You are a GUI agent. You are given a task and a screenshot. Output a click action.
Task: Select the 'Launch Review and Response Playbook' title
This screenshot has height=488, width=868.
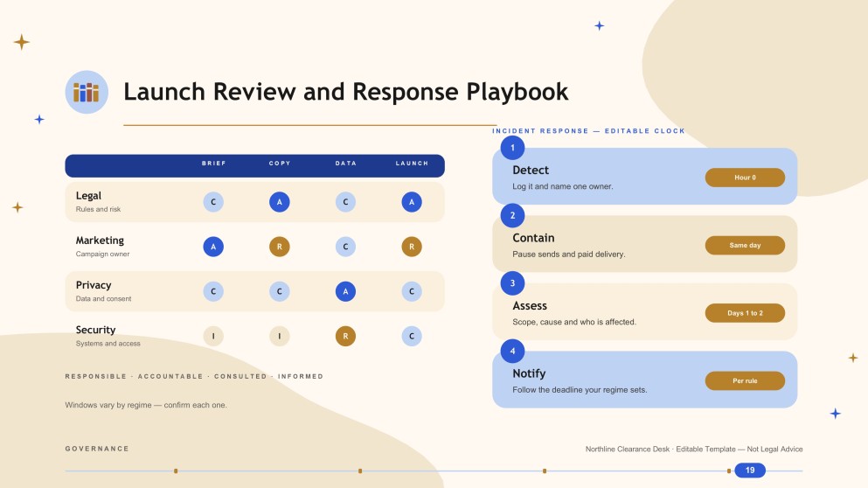point(346,92)
